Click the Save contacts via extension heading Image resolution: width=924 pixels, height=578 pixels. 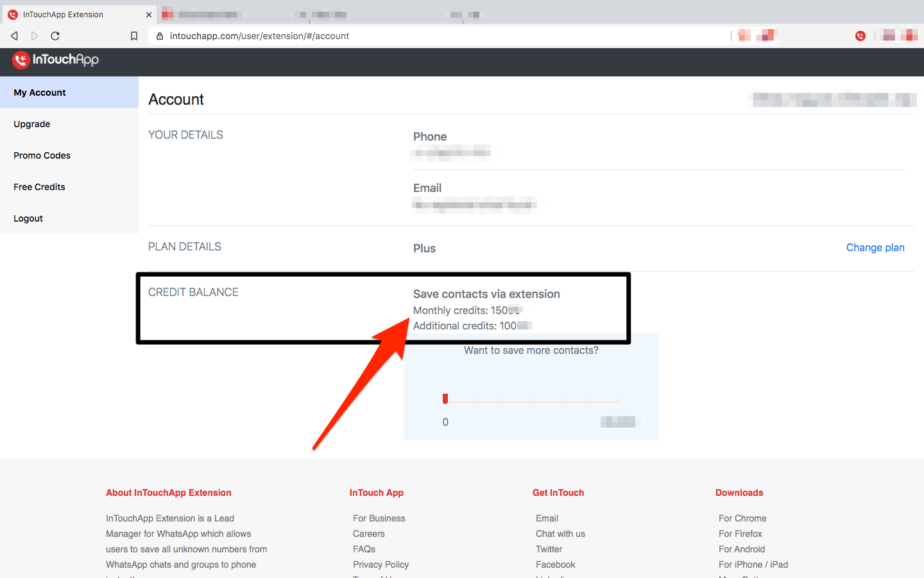(x=486, y=294)
